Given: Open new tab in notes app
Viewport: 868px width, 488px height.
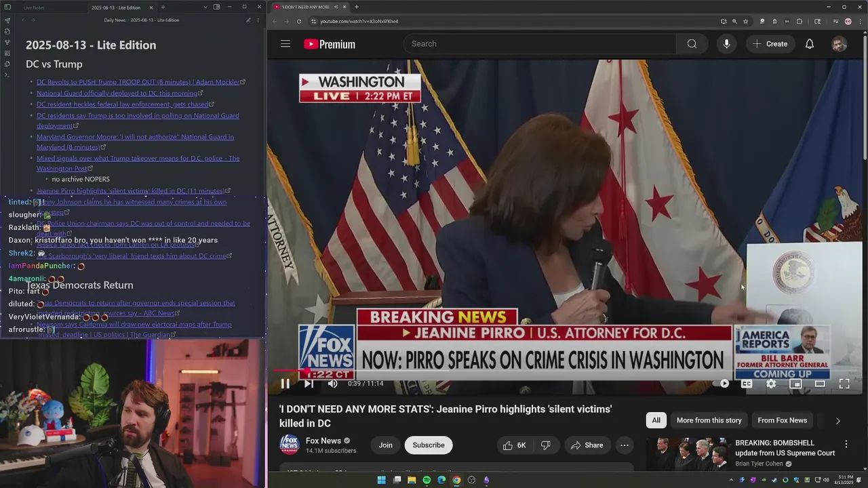Looking at the screenshot, I should coord(163,7).
